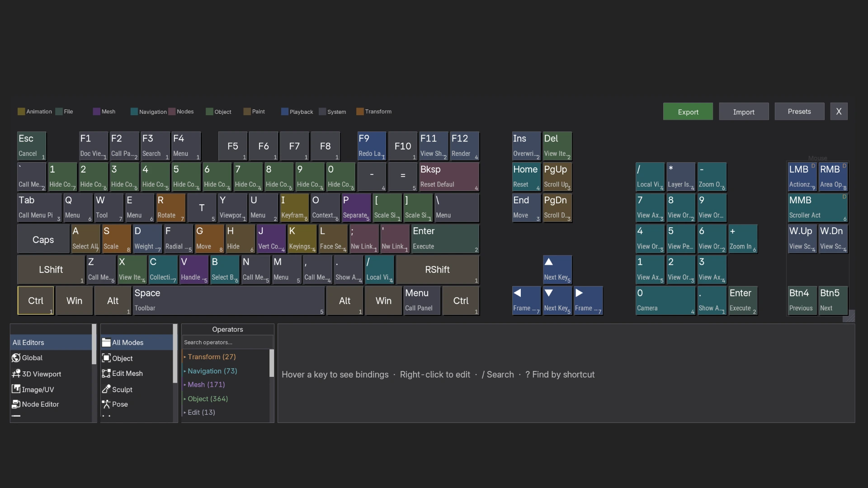Click the LShift modifier key

pos(51,270)
